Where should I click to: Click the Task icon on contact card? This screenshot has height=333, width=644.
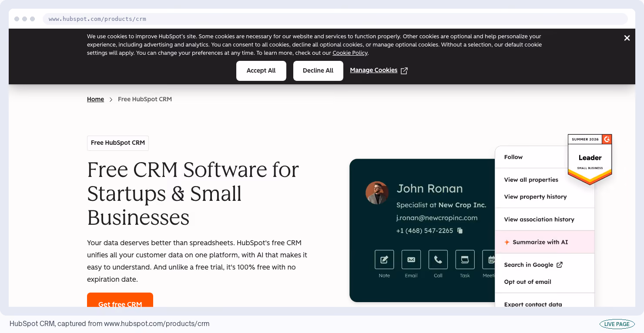click(x=465, y=260)
